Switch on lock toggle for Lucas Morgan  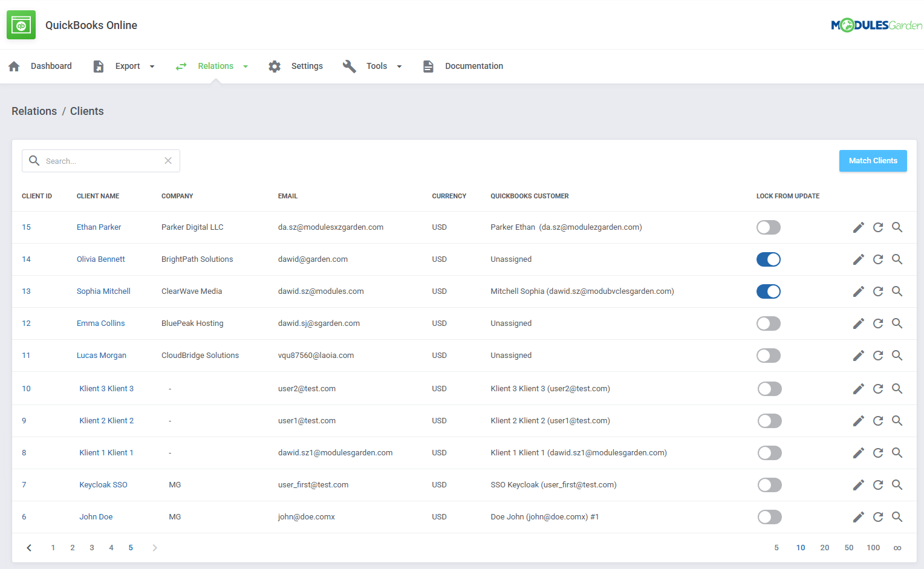coord(769,356)
